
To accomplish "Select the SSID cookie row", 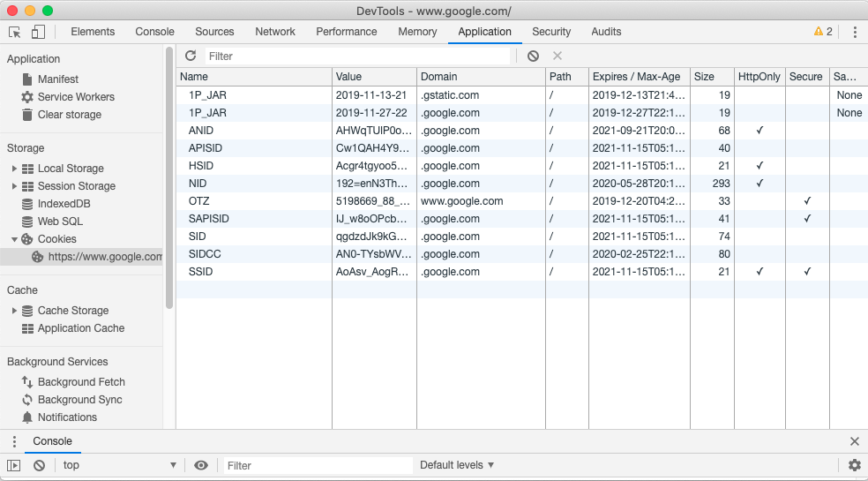I will click(x=522, y=272).
